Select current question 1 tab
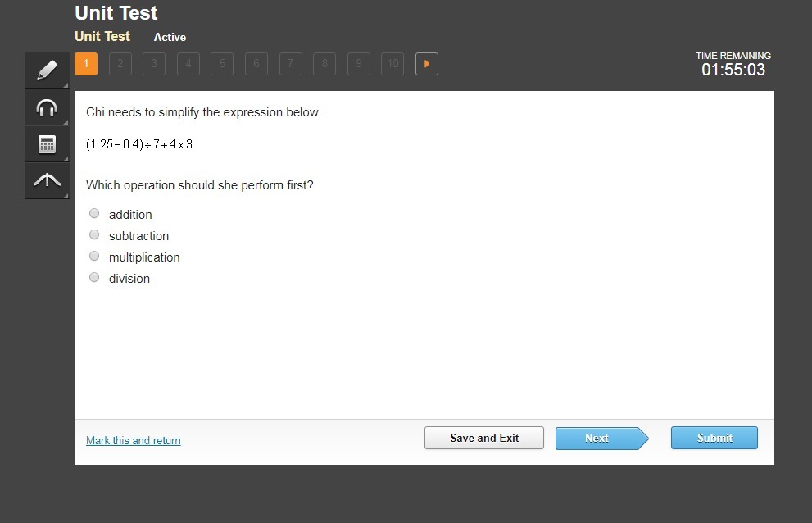The height and width of the screenshot is (523, 812). (86, 64)
